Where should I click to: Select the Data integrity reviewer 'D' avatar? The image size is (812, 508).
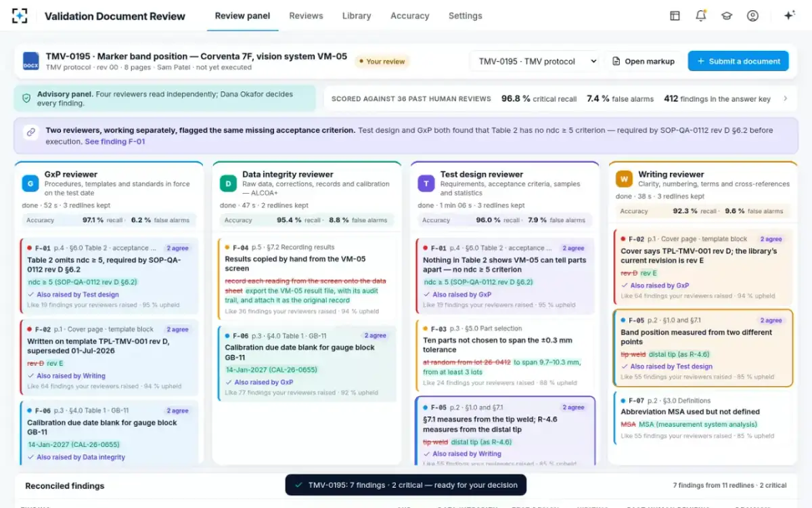click(x=229, y=183)
